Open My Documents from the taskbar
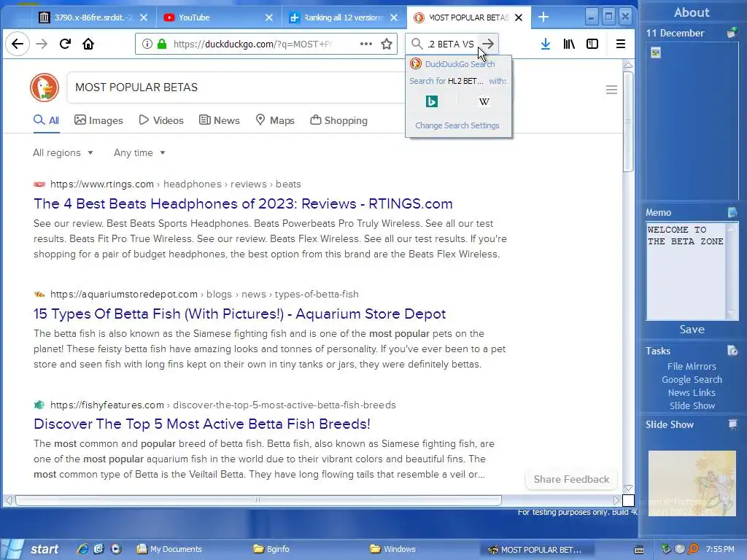Screen dimensions: 747x560 pos(169,549)
